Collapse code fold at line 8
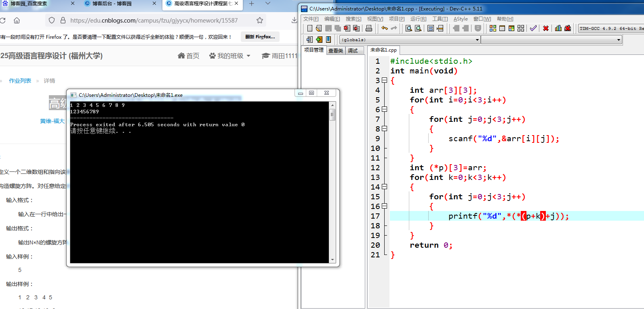Image resolution: width=644 pixels, height=309 pixels. click(385, 129)
